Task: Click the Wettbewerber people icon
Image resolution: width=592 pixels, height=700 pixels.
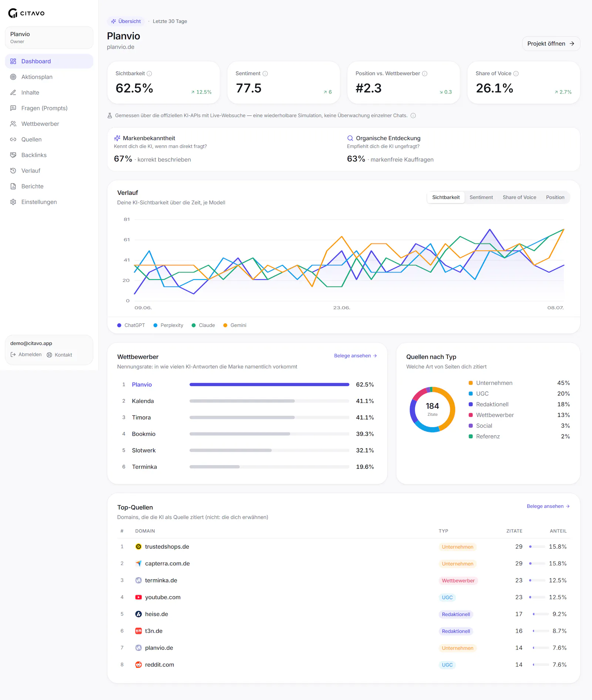Action: (x=13, y=124)
